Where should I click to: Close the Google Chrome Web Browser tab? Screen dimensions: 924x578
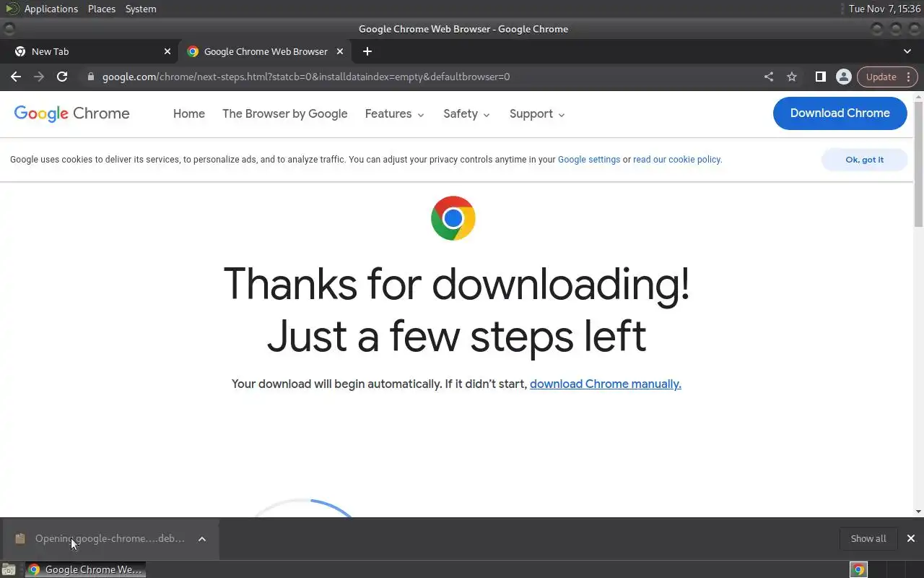tap(340, 51)
